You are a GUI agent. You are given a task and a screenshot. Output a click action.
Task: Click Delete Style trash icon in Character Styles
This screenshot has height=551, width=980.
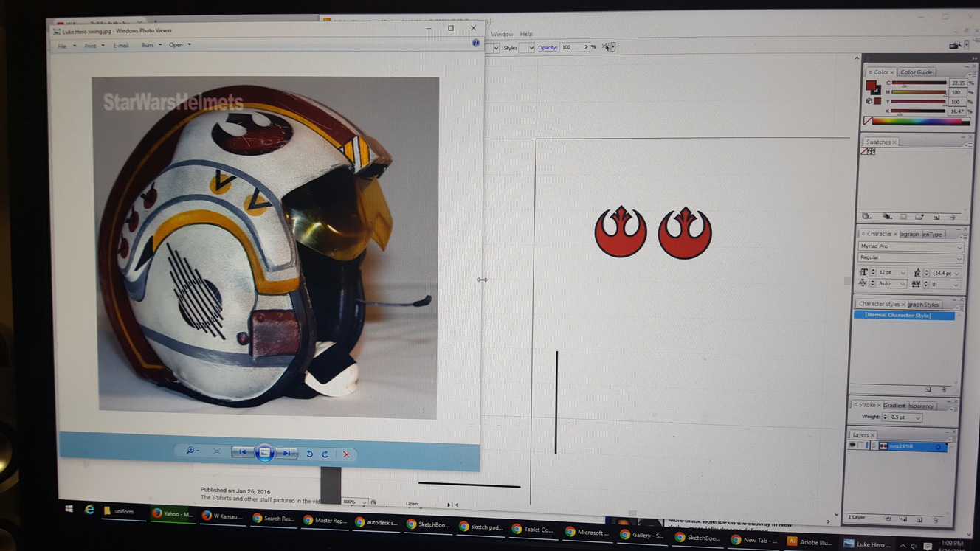tap(944, 389)
